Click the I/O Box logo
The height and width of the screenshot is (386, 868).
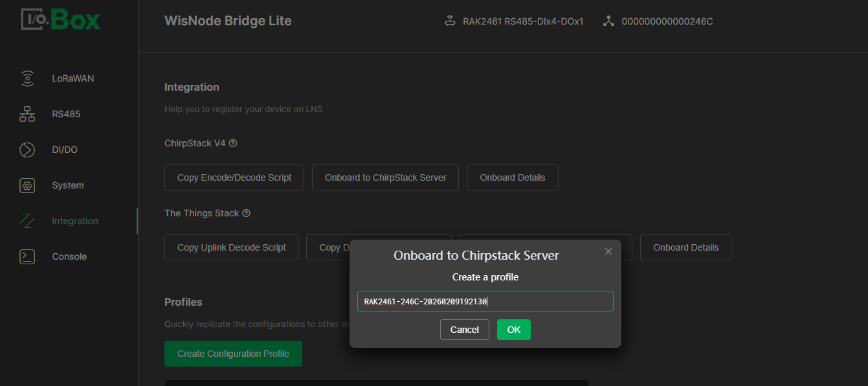pos(60,19)
